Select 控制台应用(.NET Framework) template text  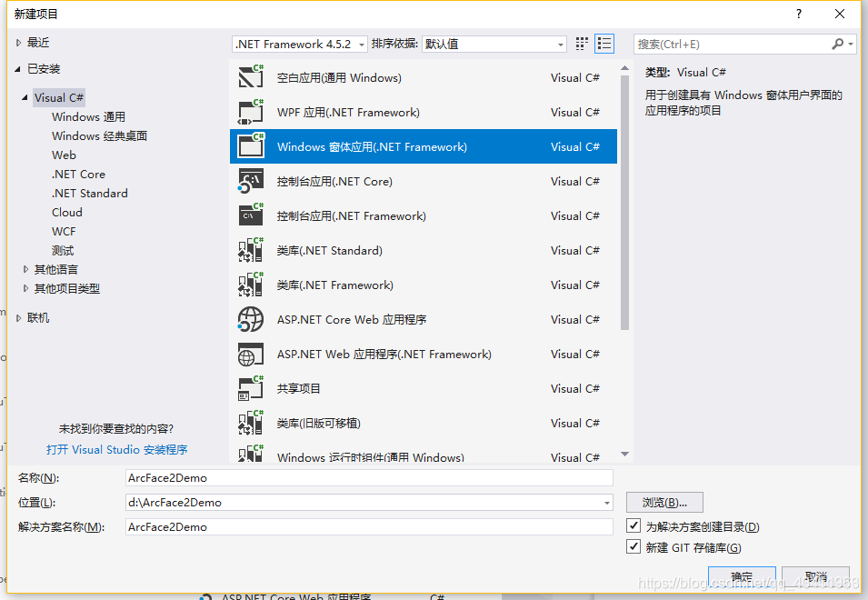click(352, 215)
